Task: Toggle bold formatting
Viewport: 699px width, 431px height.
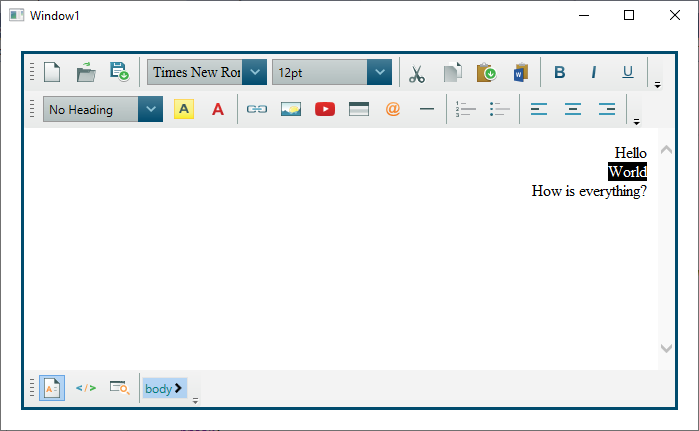Action: [560, 72]
